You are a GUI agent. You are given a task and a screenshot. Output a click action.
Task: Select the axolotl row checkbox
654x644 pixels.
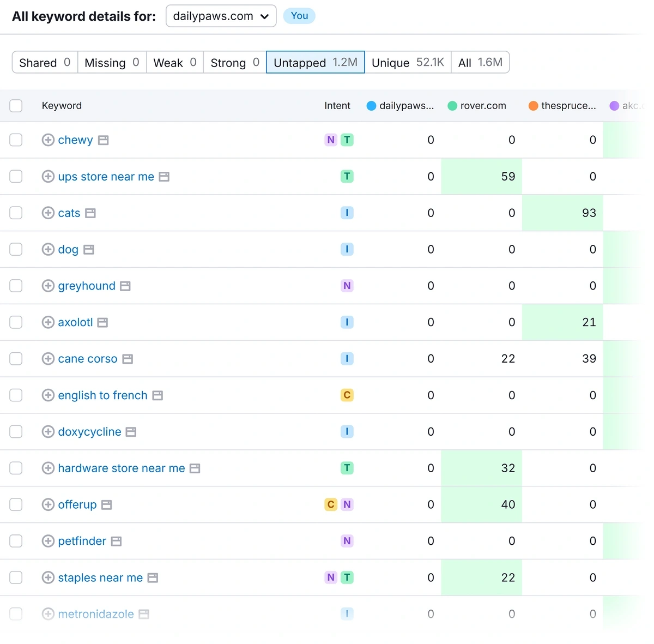(x=16, y=322)
